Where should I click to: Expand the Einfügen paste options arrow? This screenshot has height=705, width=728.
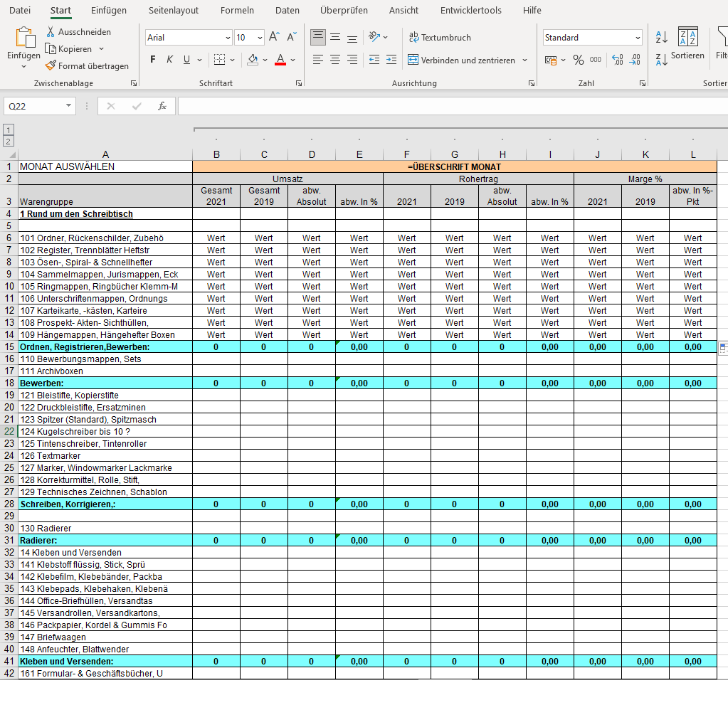click(23, 67)
